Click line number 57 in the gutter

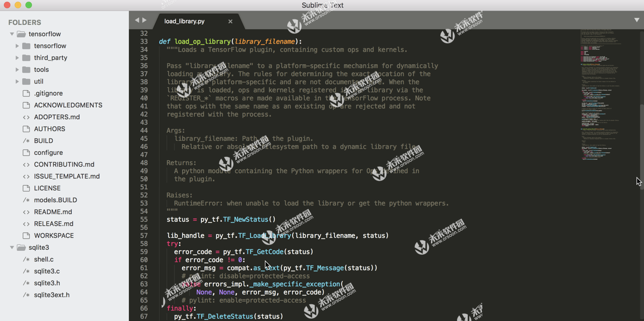[144, 236]
